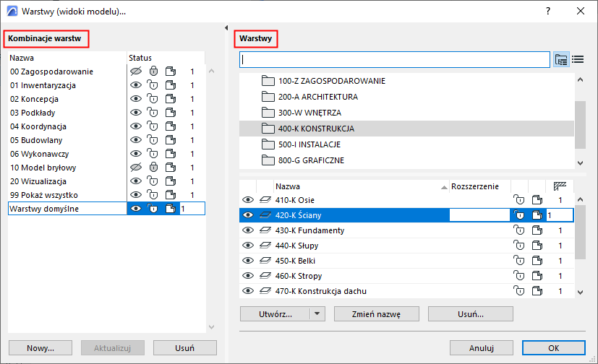Image resolution: width=598 pixels, height=364 pixels.
Task: Open the dialog help question mark
Action: 549,12
